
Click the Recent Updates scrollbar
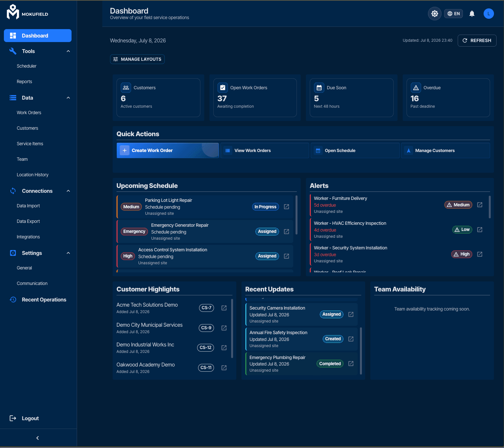(x=361, y=351)
